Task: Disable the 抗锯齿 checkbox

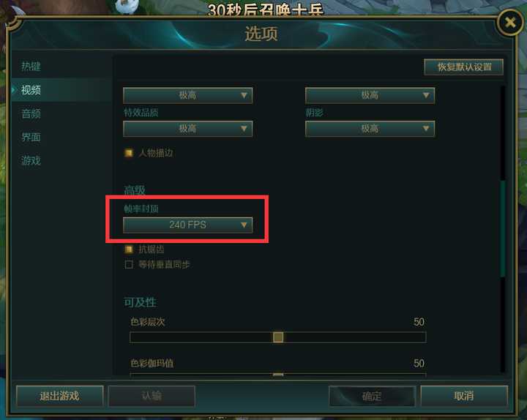Action: coord(128,250)
